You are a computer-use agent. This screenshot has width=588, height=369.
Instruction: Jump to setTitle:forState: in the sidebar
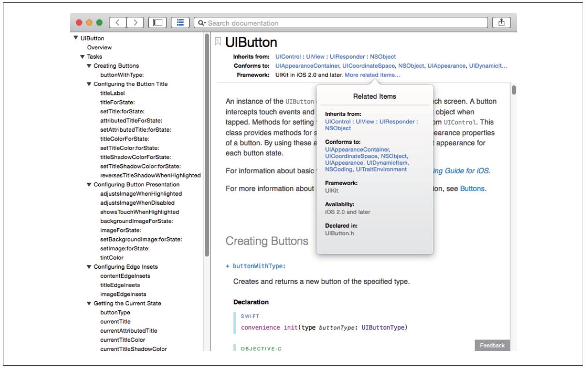(x=122, y=111)
